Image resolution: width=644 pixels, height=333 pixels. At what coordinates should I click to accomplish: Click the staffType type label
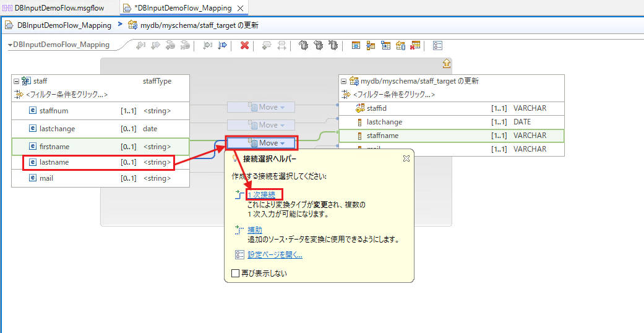pyautogui.click(x=157, y=81)
